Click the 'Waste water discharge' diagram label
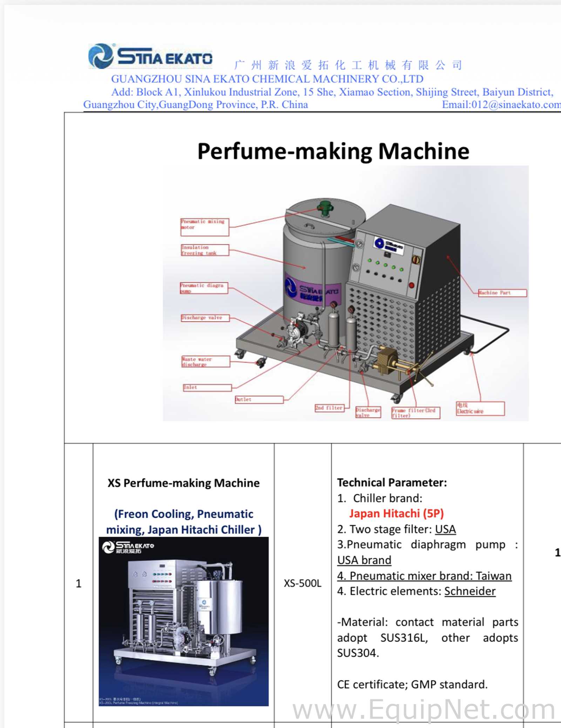The width and height of the screenshot is (561, 728). (206, 361)
